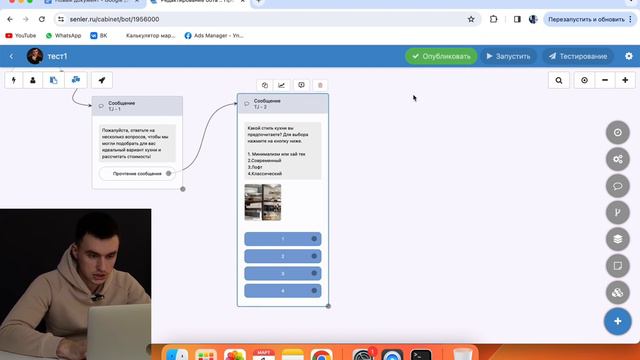Open the lightning trigger tool in top-left toolbar
The height and width of the screenshot is (360, 640).
[x=14, y=80]
